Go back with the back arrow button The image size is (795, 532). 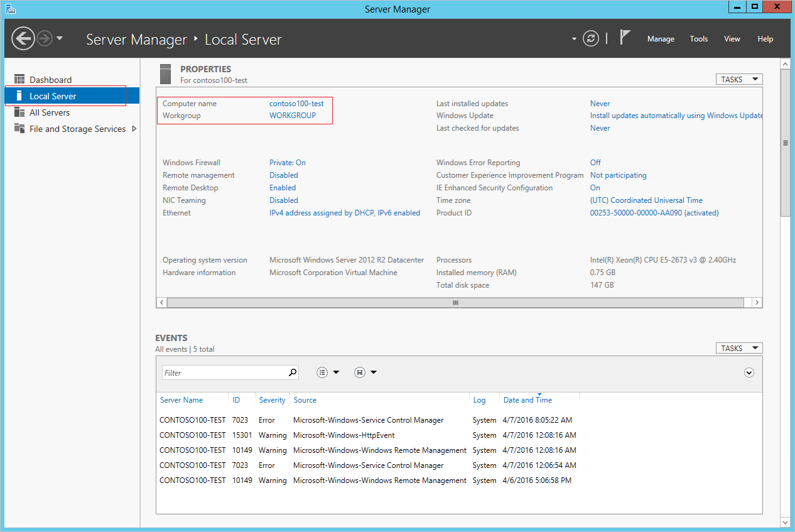tap(23, 38)
